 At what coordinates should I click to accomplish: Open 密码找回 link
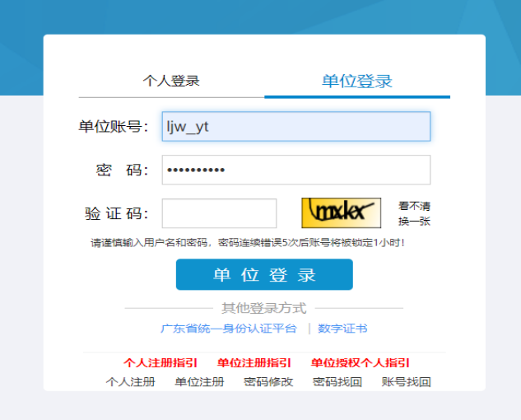pos(337,382)
